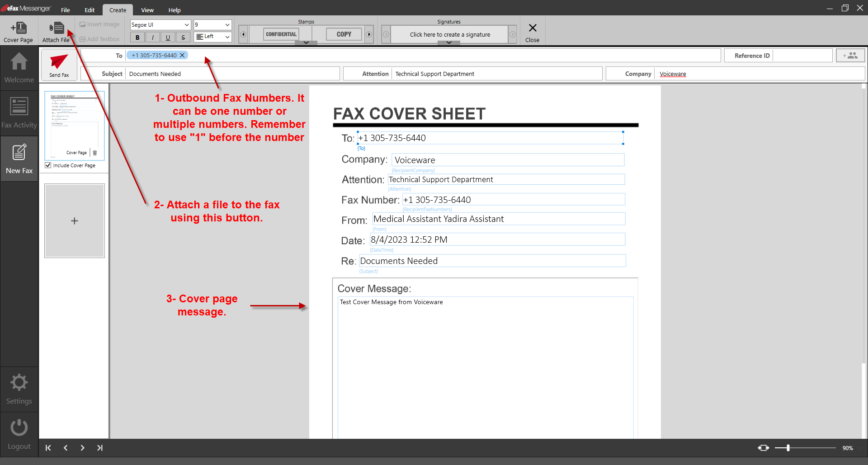Click the Reference ID input field
This screenshot has height=465, width=868.
click(x=802, y=56)
